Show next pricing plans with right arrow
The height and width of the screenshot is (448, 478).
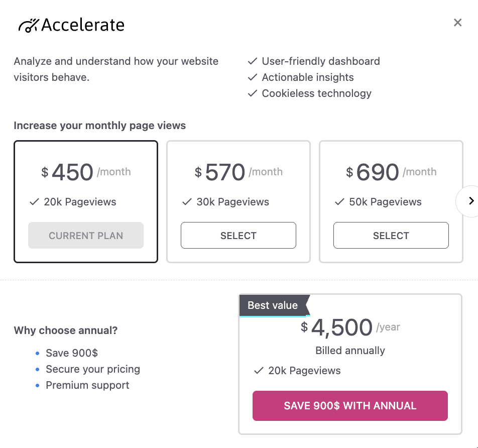pos(470,201)
